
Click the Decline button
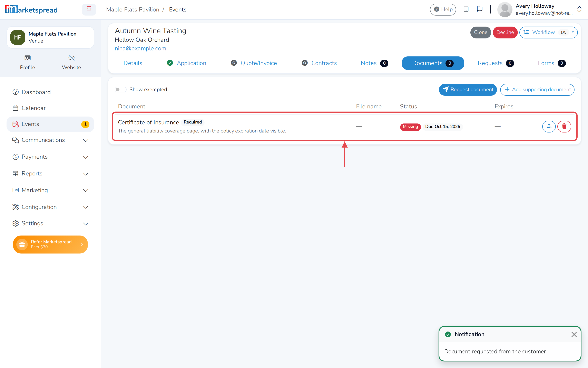(505, 32)
